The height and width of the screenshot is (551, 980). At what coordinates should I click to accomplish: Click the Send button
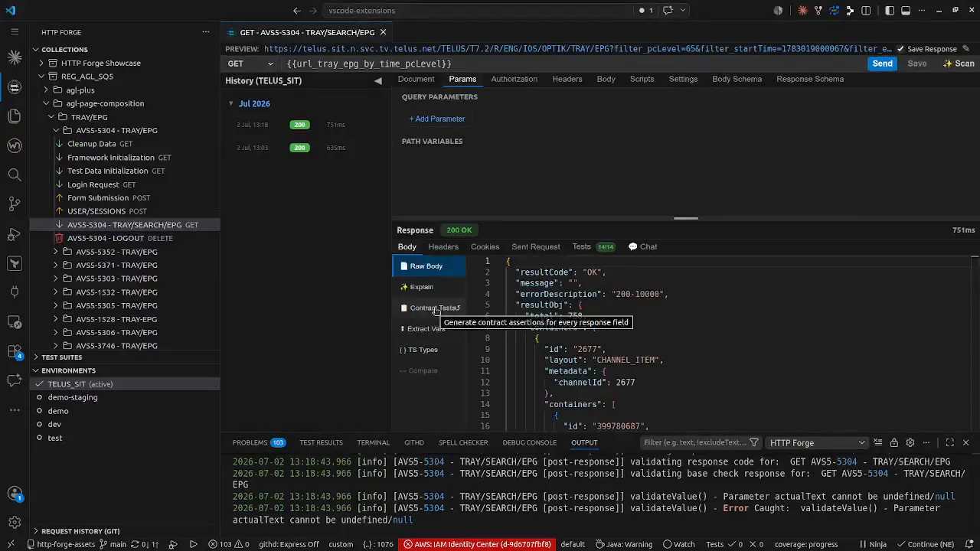[x=882, y=64]
